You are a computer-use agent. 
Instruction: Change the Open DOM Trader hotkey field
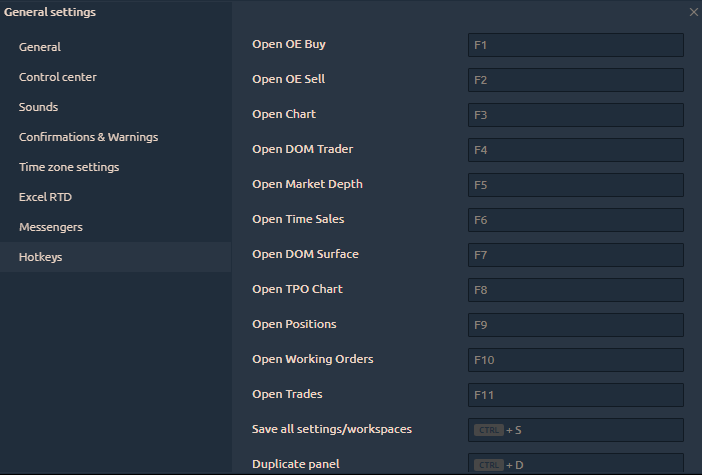(575, 150)
